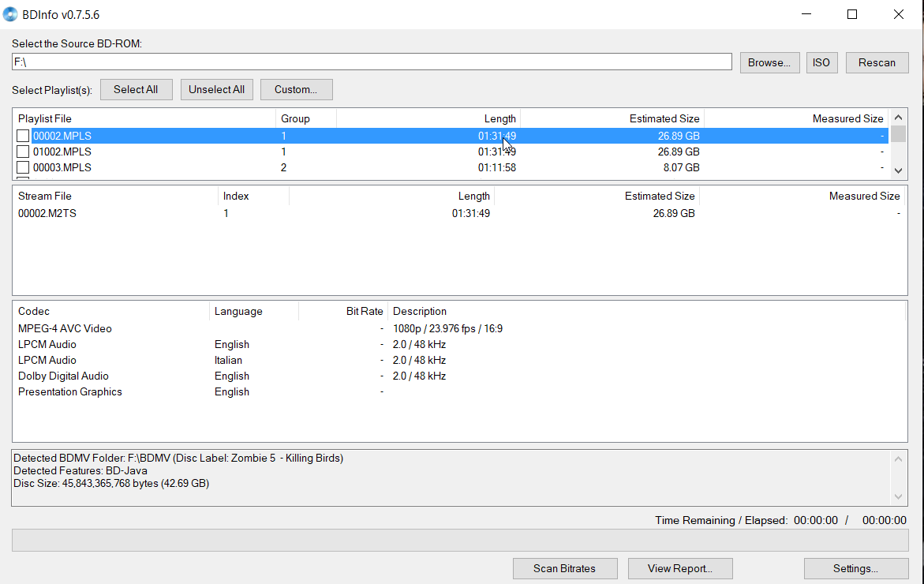This screenshot has height=584, width=924.
Task: Open View Report...
Action: point(680,569)
